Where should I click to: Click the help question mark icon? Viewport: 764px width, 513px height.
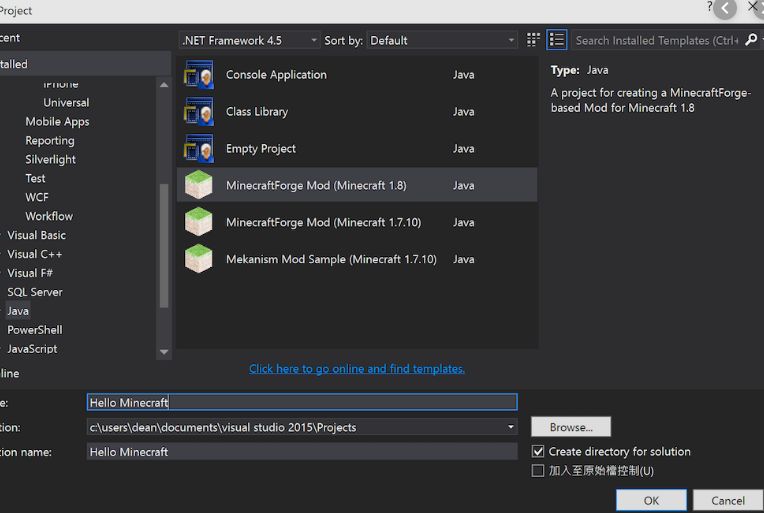point(709,7)
